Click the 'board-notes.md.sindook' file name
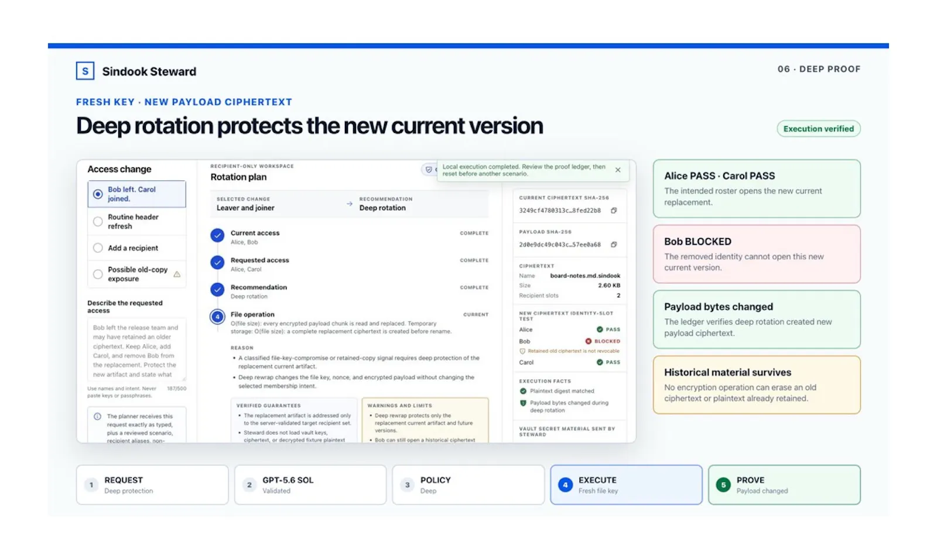 click(585, 276)
